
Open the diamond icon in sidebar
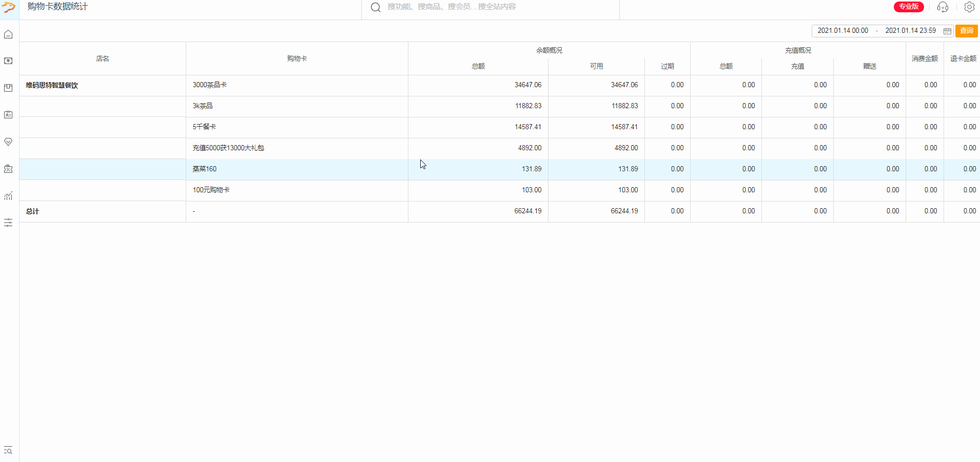8,142
